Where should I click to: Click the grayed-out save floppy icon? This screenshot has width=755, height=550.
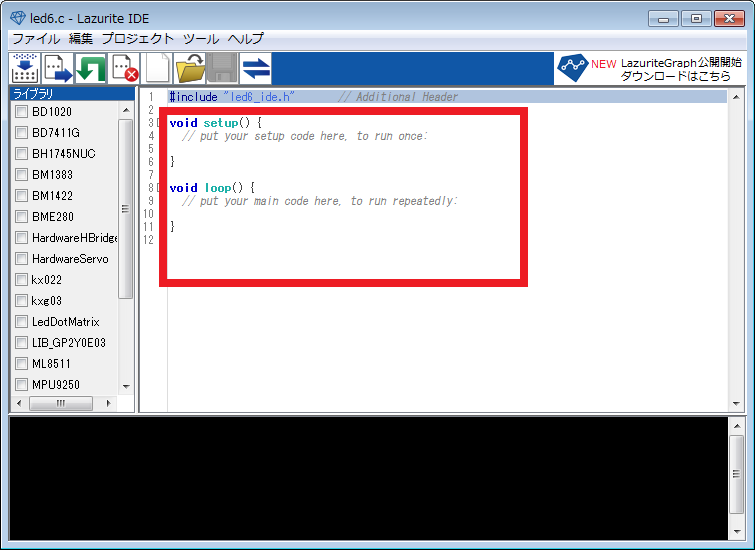click(222, 68)
